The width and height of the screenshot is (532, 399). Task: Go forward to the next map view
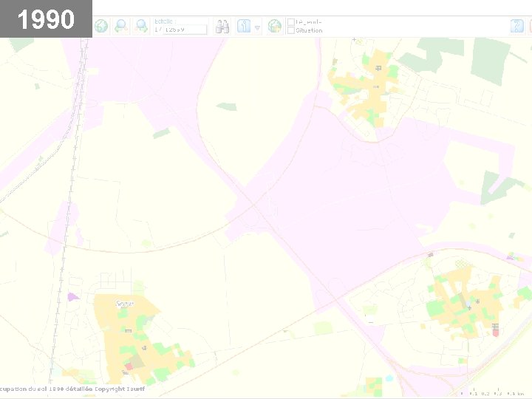tap(141, 26)
